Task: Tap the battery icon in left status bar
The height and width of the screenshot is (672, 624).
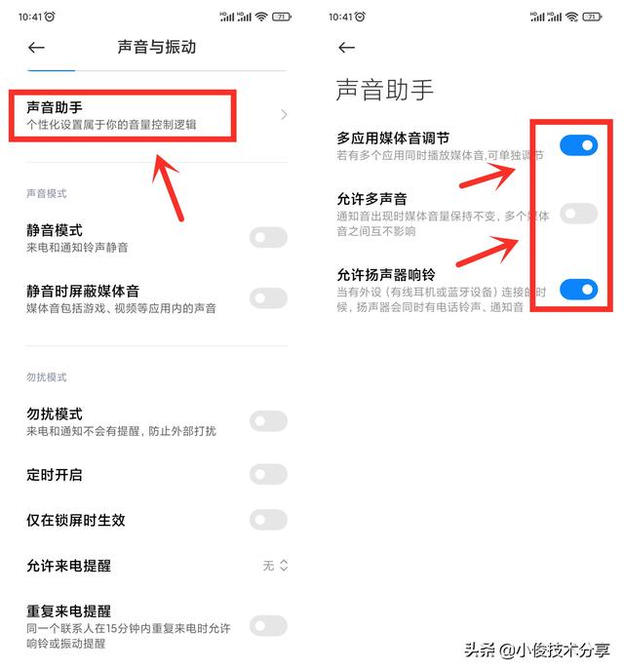Action: (282, 17)
